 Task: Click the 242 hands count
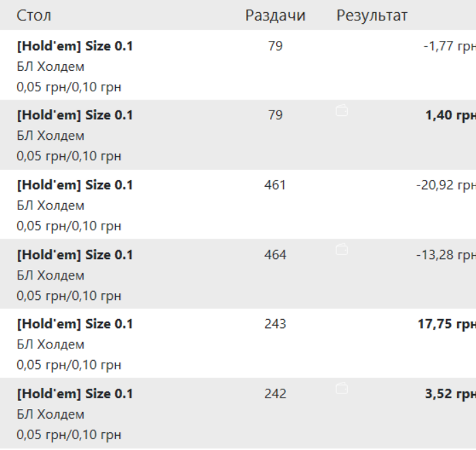click(275, 394)
